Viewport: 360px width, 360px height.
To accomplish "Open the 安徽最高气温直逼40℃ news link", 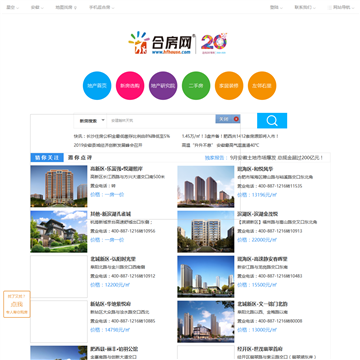I will pyautogui.click(x=220, y=145).
